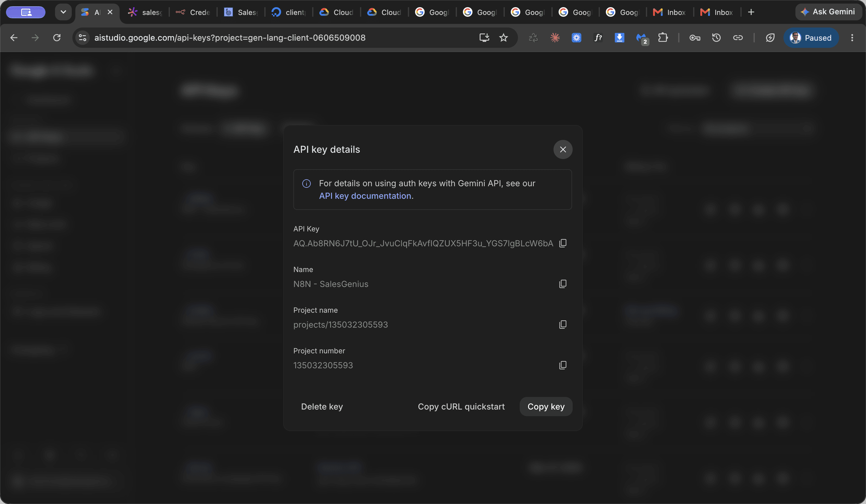Expand the tab search dropdown arrow
Image resolution: width=866 pixels, height=504 pixels.
coord(63,12)
